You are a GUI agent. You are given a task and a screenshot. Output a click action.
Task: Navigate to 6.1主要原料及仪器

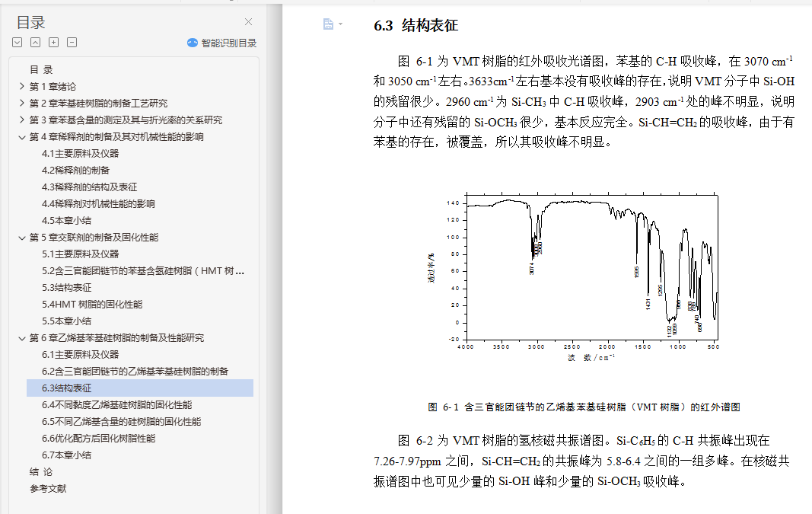(80, 354)
